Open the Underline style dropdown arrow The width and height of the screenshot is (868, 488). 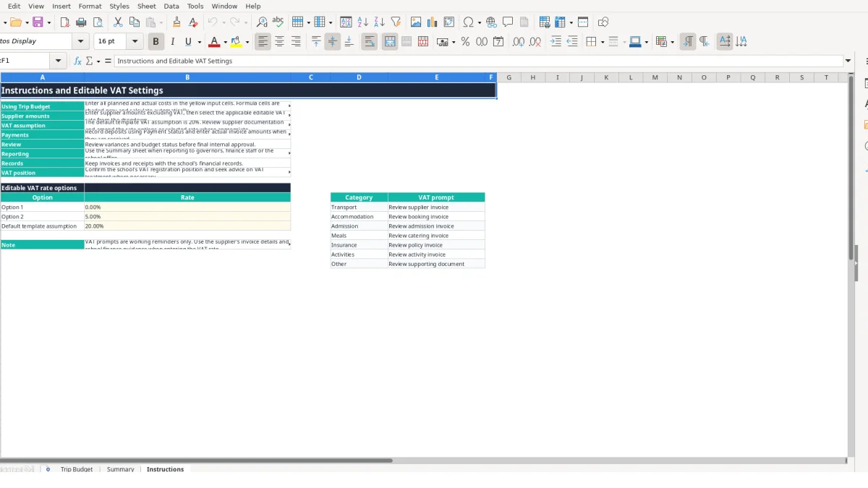[200, 42]
